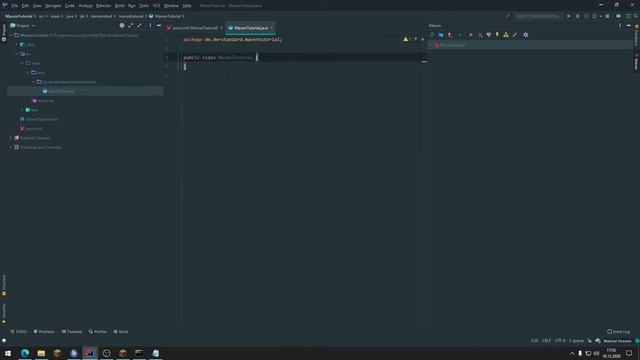Click Search Everywhere magnifier icon

pos(636,16)
